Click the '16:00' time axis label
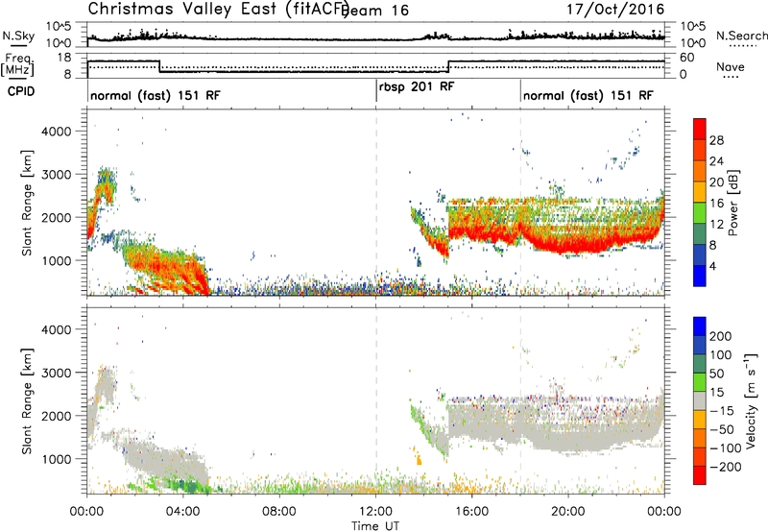The height and width of the screenshot is (532, 768). (x=471, y=512)
